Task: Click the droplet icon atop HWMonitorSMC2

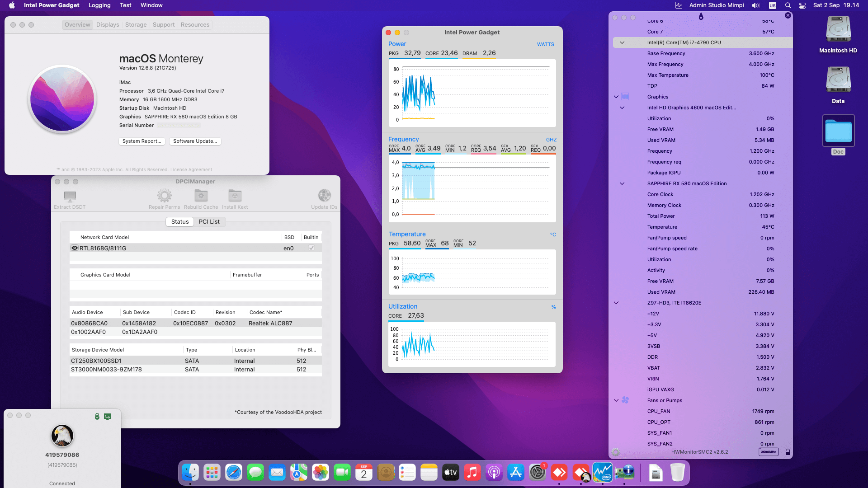Action: [x=701, y=16]
